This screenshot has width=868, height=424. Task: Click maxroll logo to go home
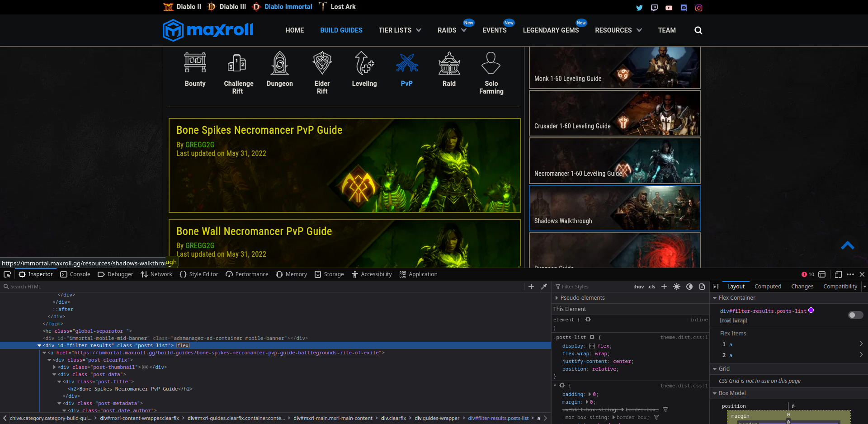click(x=208, y=30)
